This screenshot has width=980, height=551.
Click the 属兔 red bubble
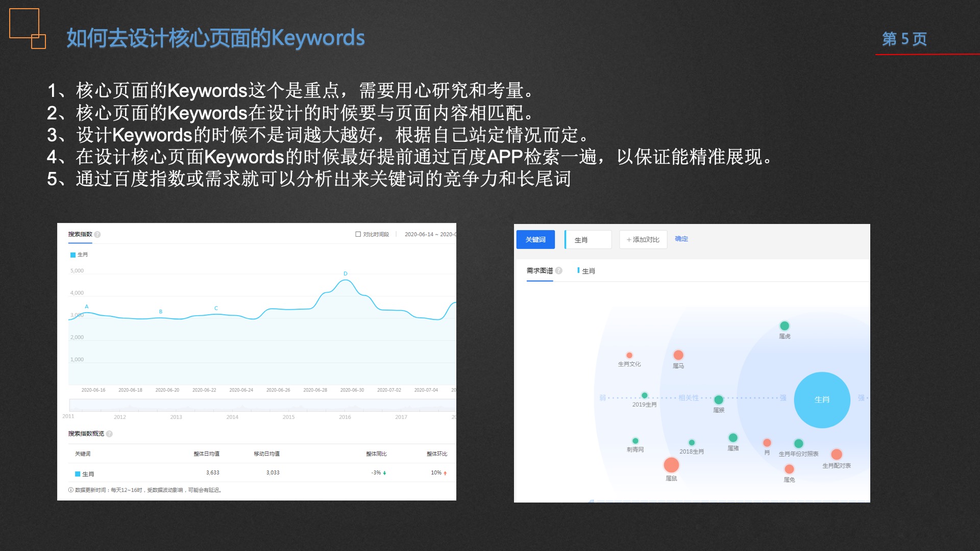tap(789, 469)
